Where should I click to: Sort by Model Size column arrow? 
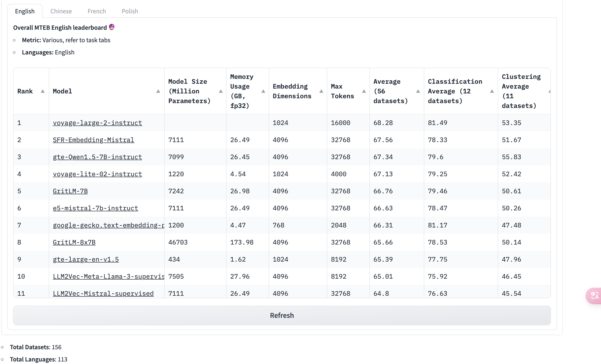coord(221,91)
